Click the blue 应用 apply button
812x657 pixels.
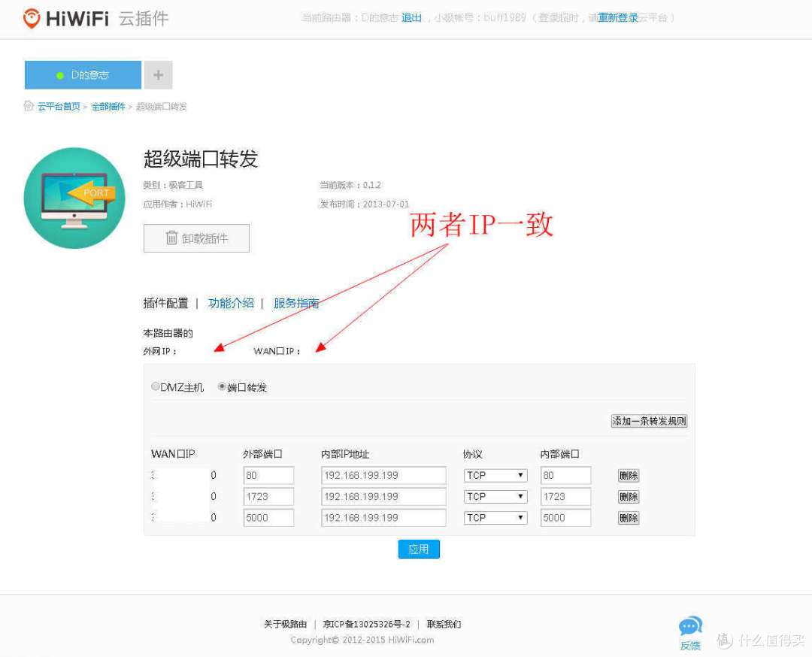(419, 550)
